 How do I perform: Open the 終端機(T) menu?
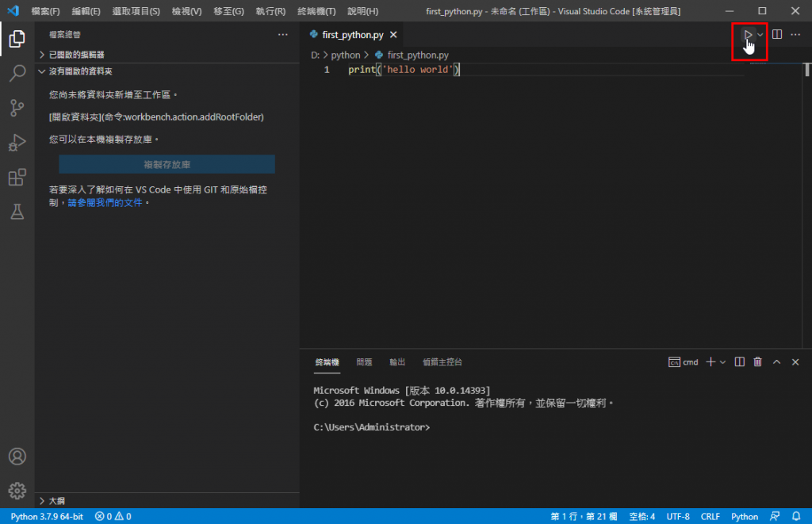pos(316,11)
